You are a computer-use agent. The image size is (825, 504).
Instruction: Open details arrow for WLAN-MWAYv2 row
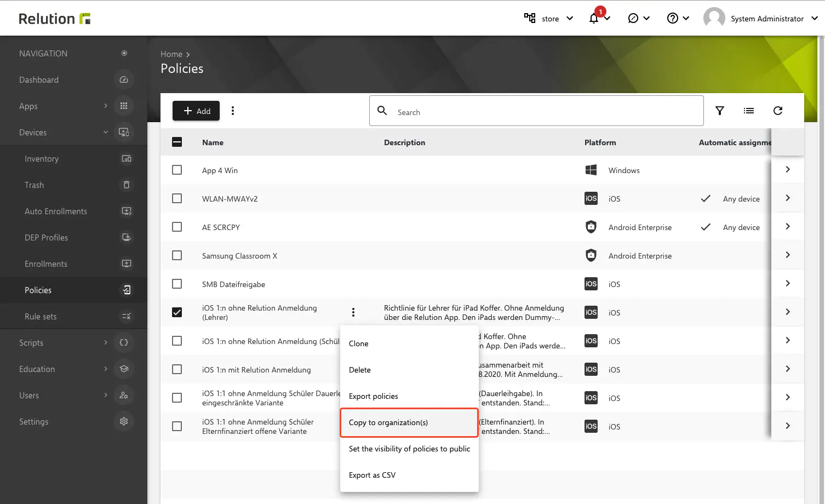click(788, 198)
